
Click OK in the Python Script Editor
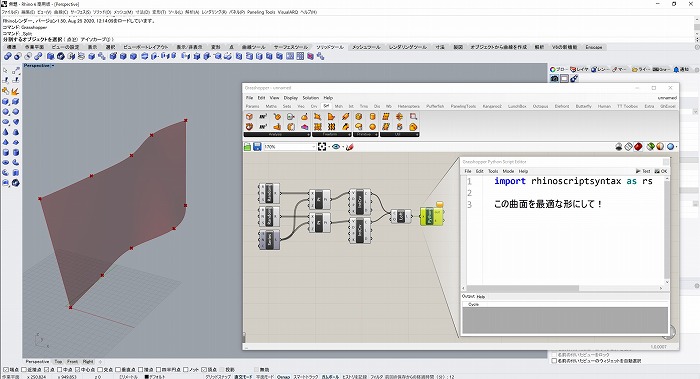[x=661, y=171]
